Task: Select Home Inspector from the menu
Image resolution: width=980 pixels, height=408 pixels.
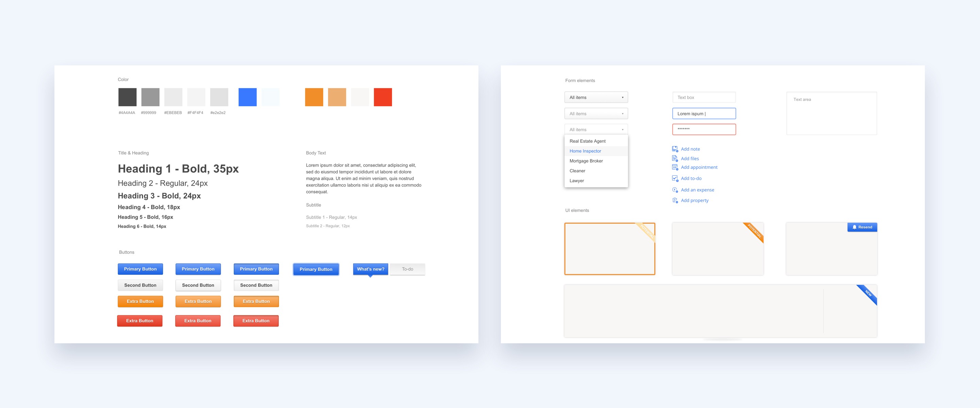Action: point(594,151)
